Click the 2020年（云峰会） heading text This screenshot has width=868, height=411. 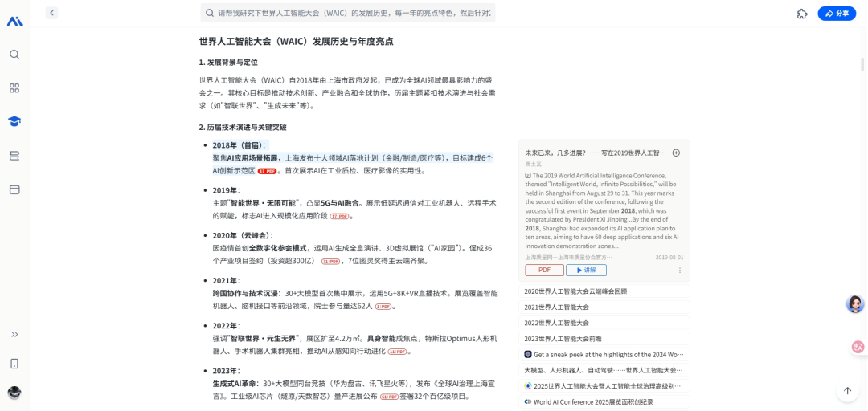coord(242,235)
